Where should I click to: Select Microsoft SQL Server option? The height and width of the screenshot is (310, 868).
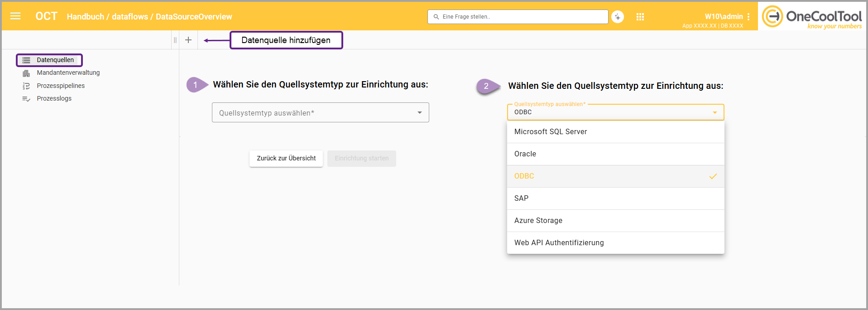coord(616,132)
